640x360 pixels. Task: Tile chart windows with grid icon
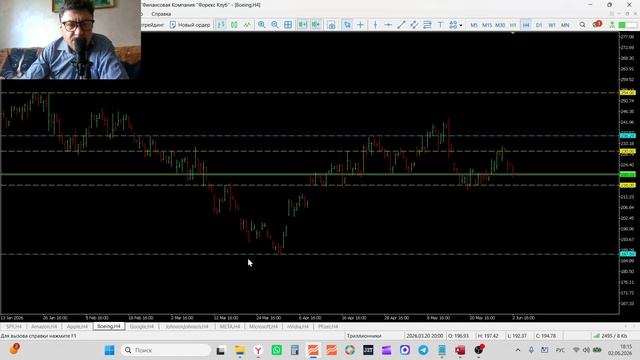(288, 25)
